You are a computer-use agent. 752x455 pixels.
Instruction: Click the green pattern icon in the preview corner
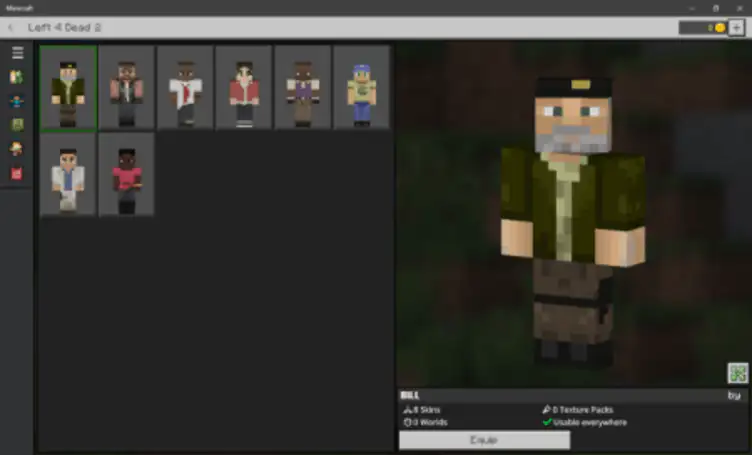pos(738,373)
